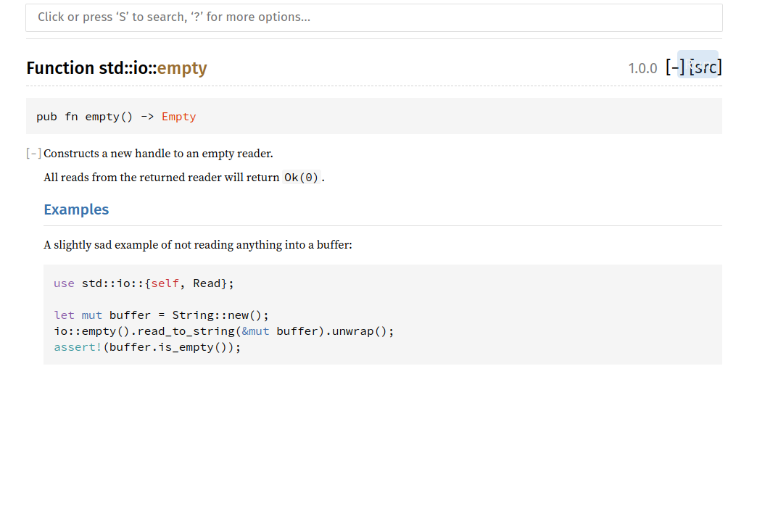Click version number 1.0.0
Image resolution: width=757 pixels, height=532 pixels.
pos(642,68)
